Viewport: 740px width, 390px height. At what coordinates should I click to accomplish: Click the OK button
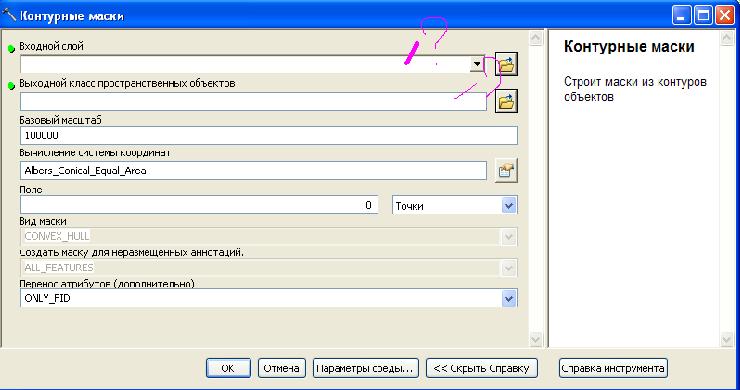pyautogui.click(x=228, y=368)
